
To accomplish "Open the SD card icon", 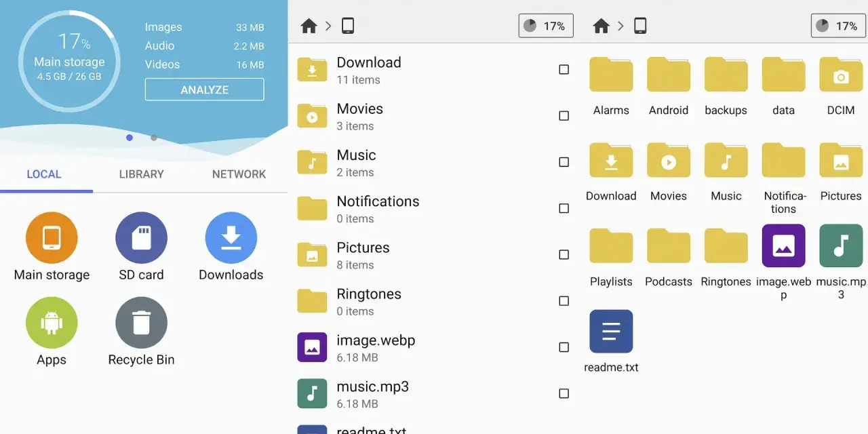I will [x=141, y=238].
